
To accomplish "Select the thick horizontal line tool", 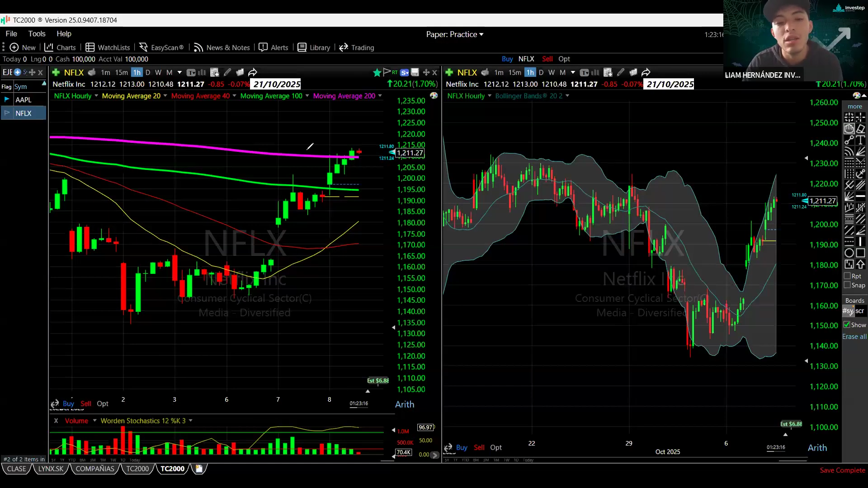I will pos(860,197).
